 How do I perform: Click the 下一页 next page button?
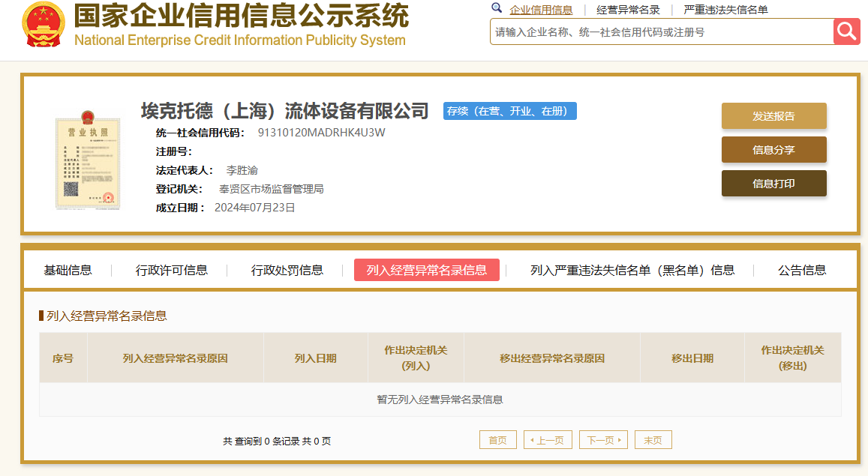click(x=603, y=440)
